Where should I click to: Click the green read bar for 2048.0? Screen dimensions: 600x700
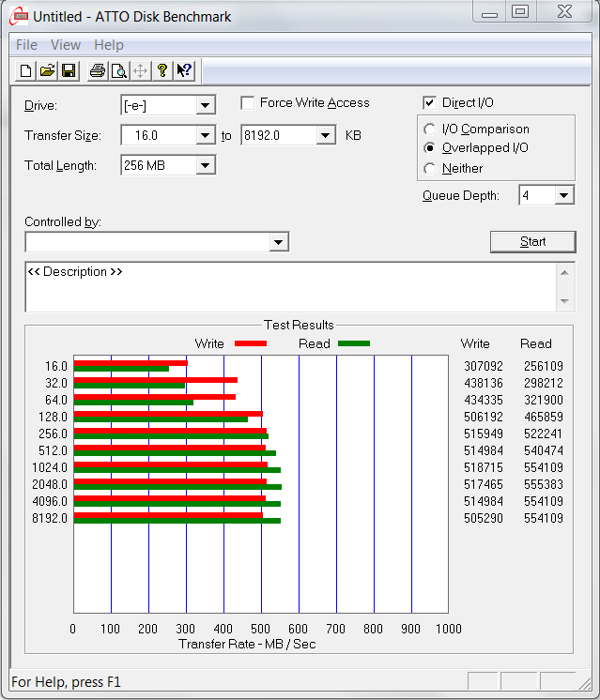click(177, 487)
